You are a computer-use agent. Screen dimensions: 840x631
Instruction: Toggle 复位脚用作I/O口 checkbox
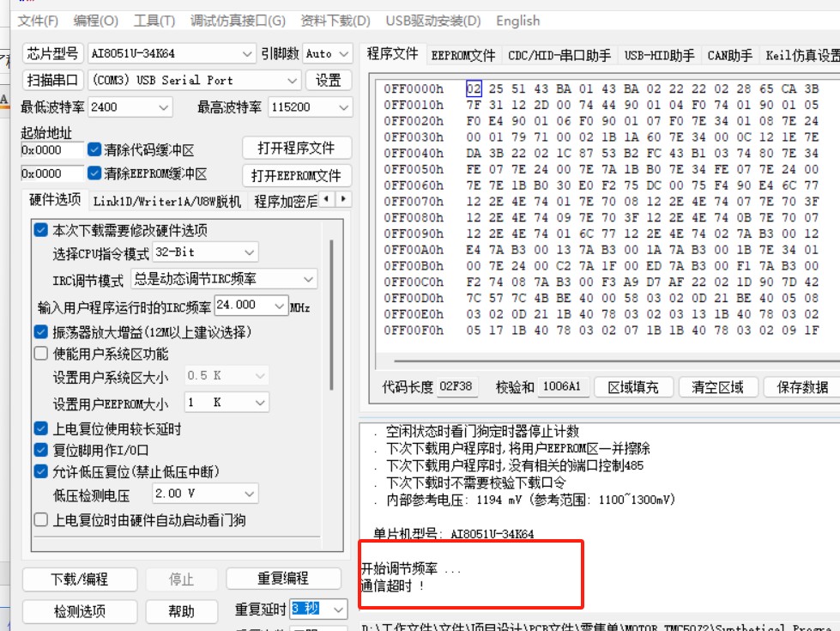click(x=40, y=450)
